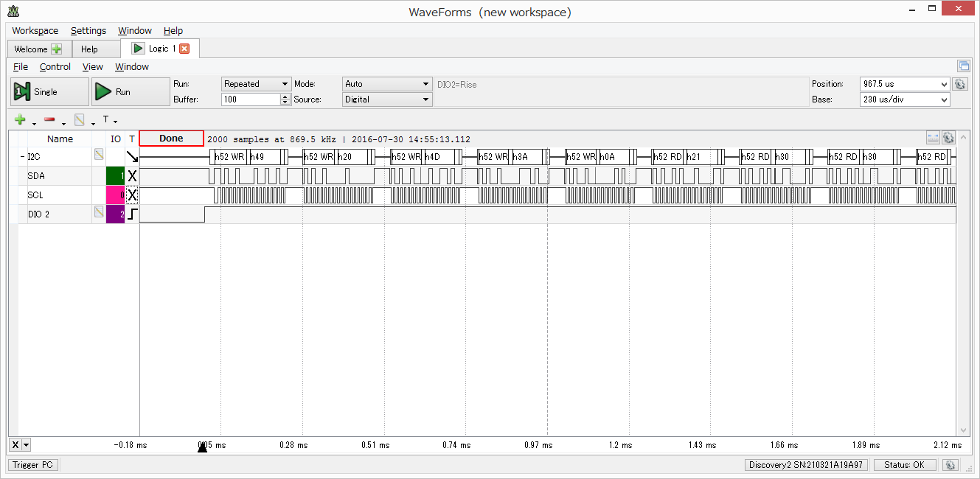
Task: Open the X cursor dropdown arrow
Action: pyautogui.click(x=27, y=444)
